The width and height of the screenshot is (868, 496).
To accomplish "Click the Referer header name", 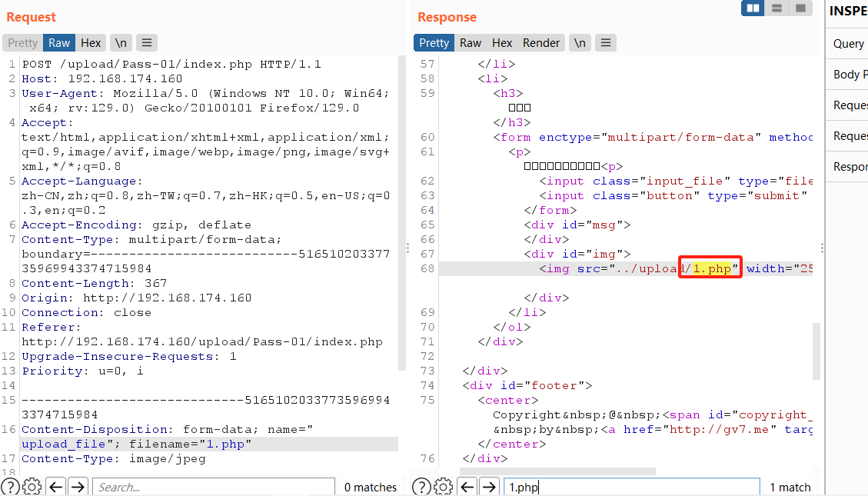I will coord(51,327).
